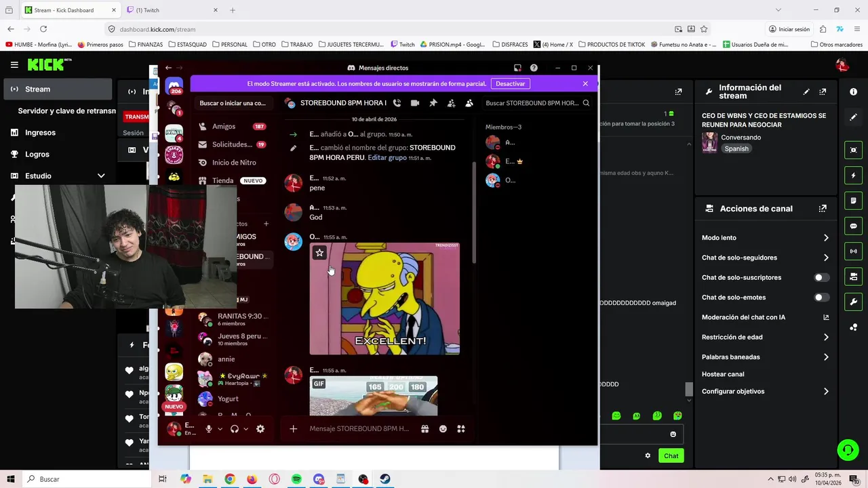
Task: Click Kick right rail chat bubble icon
Action: coord(853,226)
